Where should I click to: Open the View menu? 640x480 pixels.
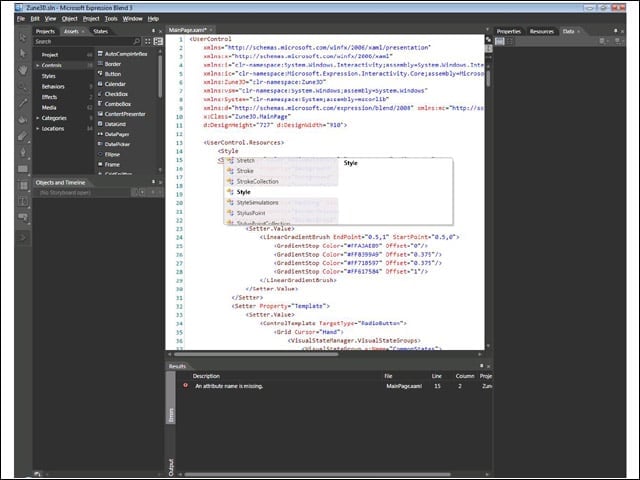pos(50,19)
